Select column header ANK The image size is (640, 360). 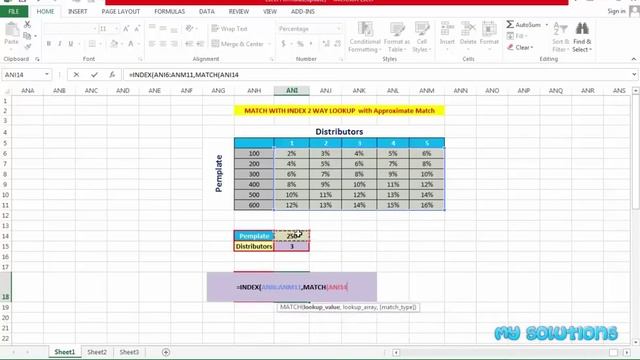coord(359,91)
